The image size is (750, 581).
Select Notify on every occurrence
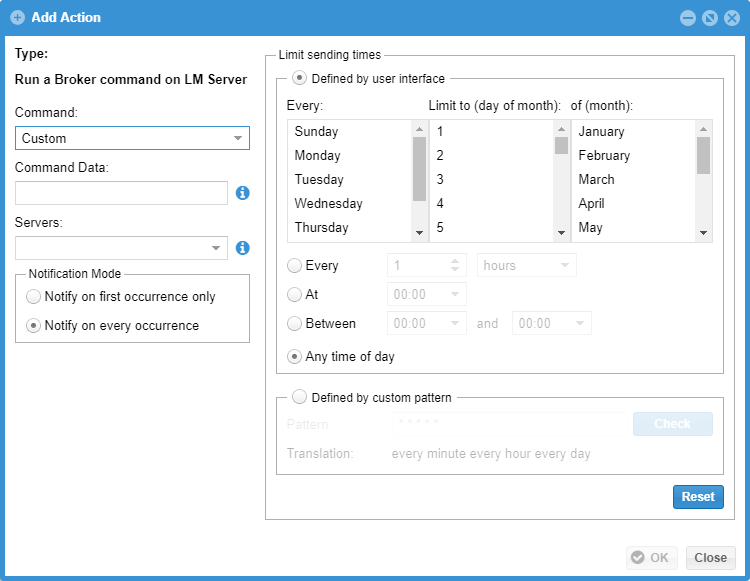pyautogui.click(x=34, y=325)
